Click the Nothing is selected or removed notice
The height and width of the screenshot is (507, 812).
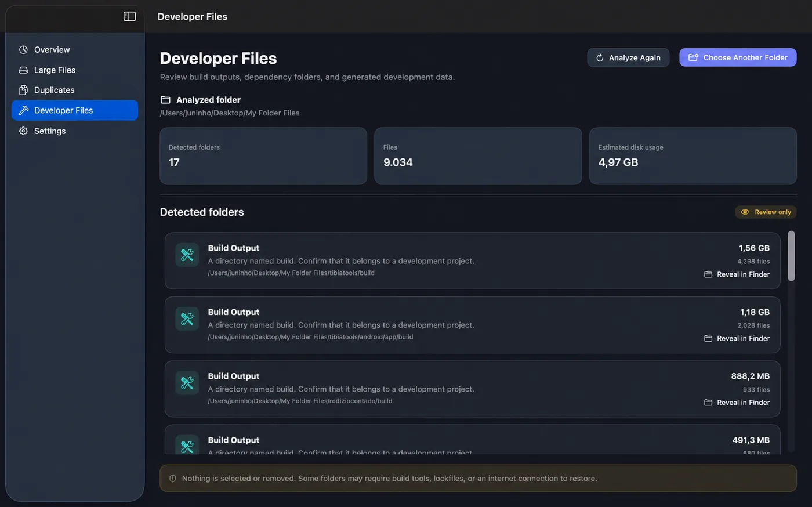tap(478, 479)
